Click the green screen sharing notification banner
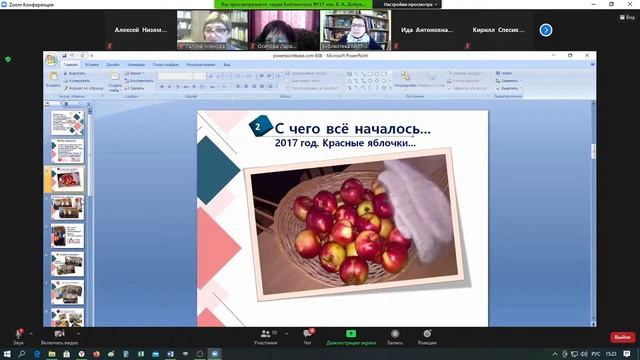 (x=293, y=4)
